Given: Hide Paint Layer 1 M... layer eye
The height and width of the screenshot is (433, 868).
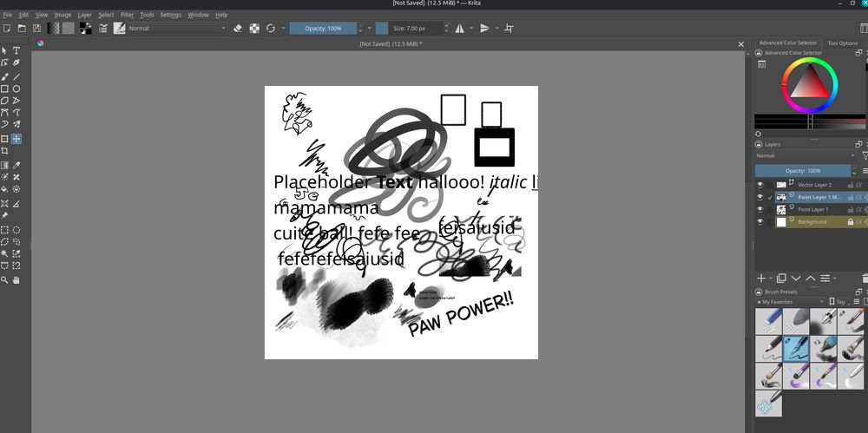Looking at the screenshot, I should click(759, 197).
